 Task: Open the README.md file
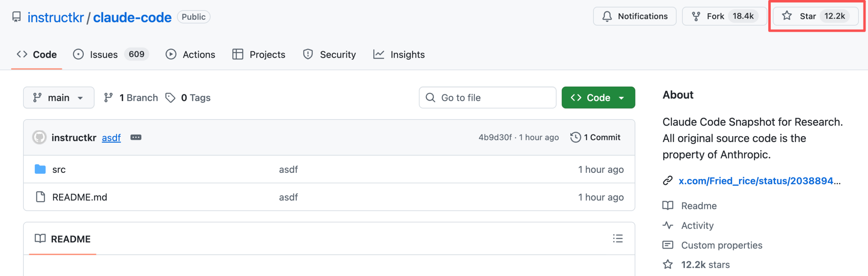tap(79, 197)
